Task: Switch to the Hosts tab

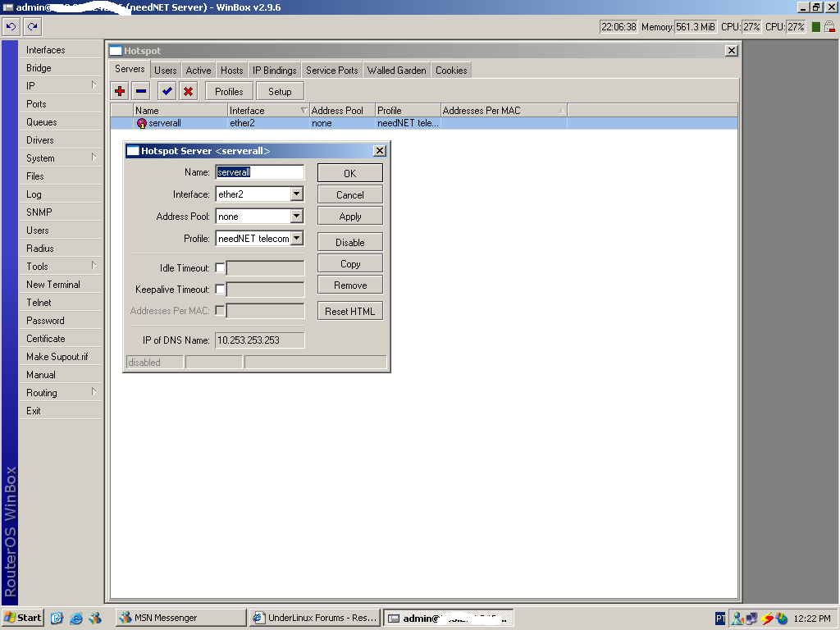Action: (232, 71)
